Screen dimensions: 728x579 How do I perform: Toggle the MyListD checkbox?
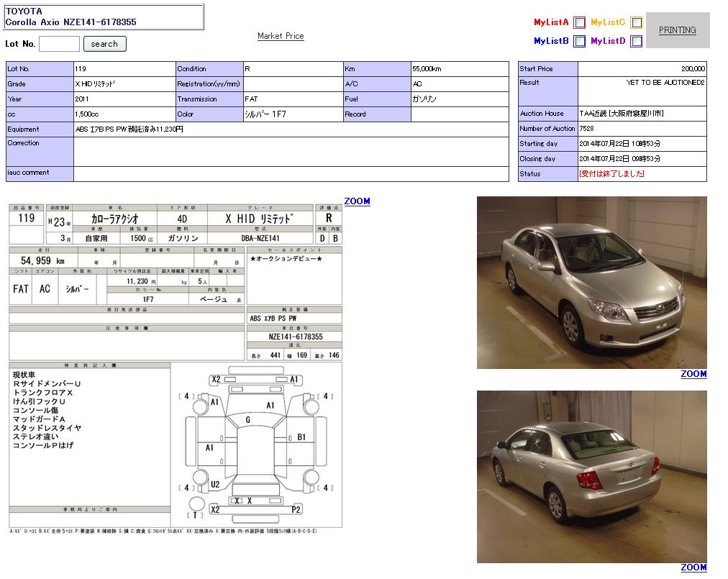click(636, 41)
